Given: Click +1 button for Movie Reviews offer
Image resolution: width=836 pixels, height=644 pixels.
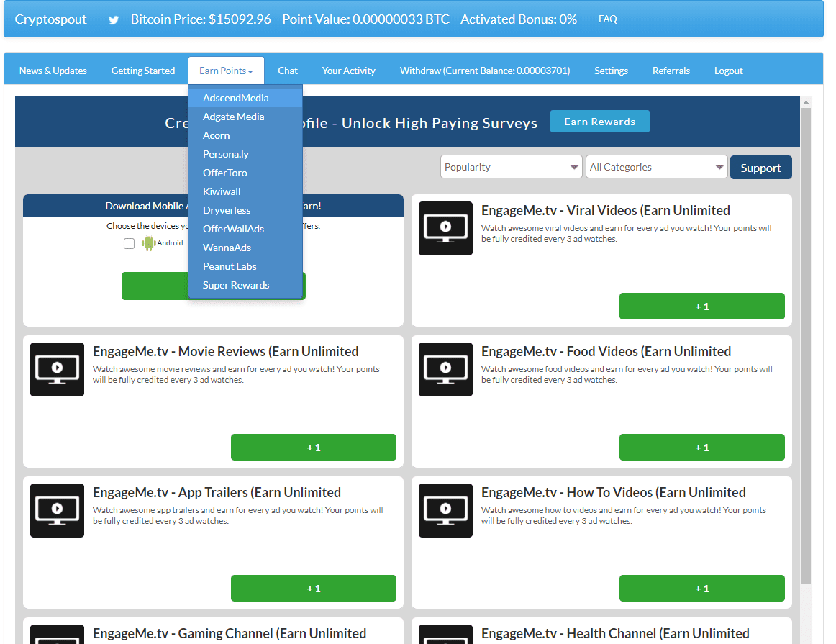Looking at the screenshot, I should pos(314,448).
